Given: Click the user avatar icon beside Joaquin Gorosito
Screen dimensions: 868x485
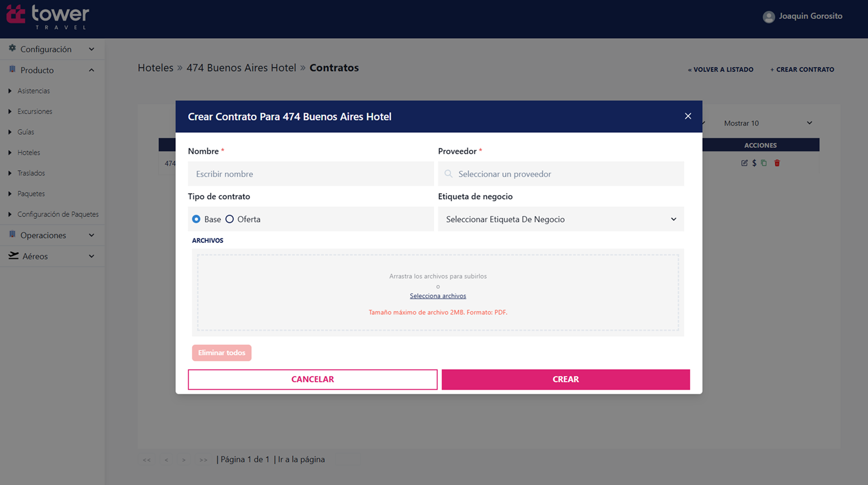Looking at the screenshot, I should coord(769,17).
